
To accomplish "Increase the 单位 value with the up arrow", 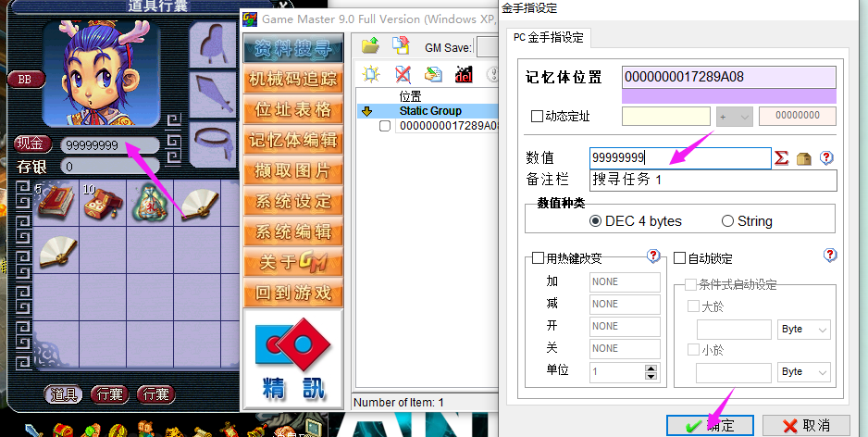I will [x=651, y=368].
